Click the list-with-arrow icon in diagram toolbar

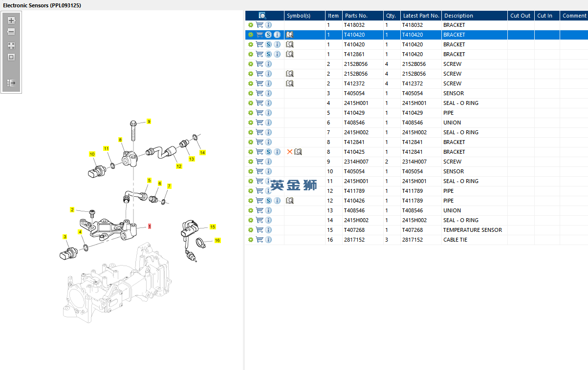click(x=11, y=83)
